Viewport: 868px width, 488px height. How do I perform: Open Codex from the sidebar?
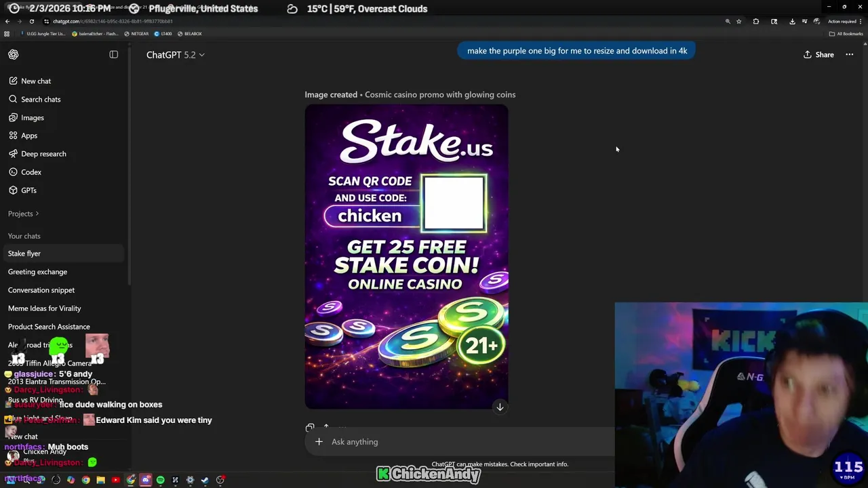[x=25, y=172]
